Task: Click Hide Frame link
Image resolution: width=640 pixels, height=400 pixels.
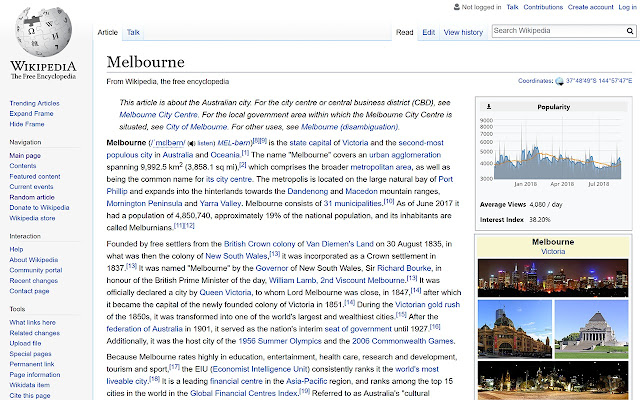Action: 27,124
